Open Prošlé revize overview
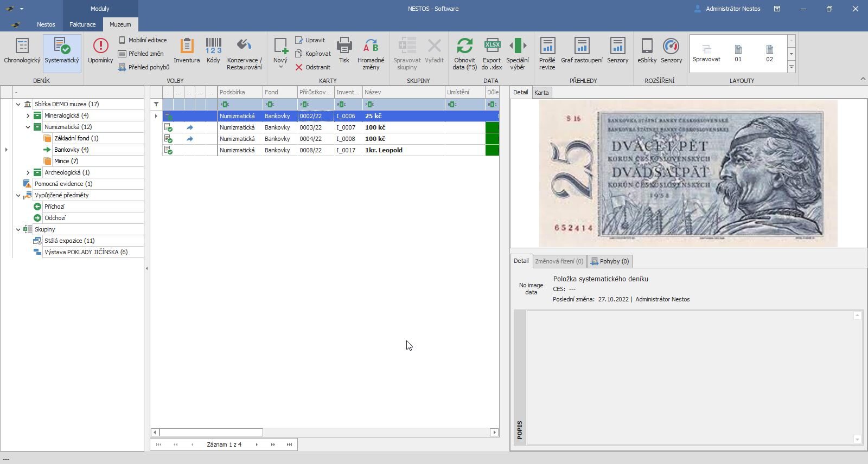The image size is (868, 464). [547, 54]
